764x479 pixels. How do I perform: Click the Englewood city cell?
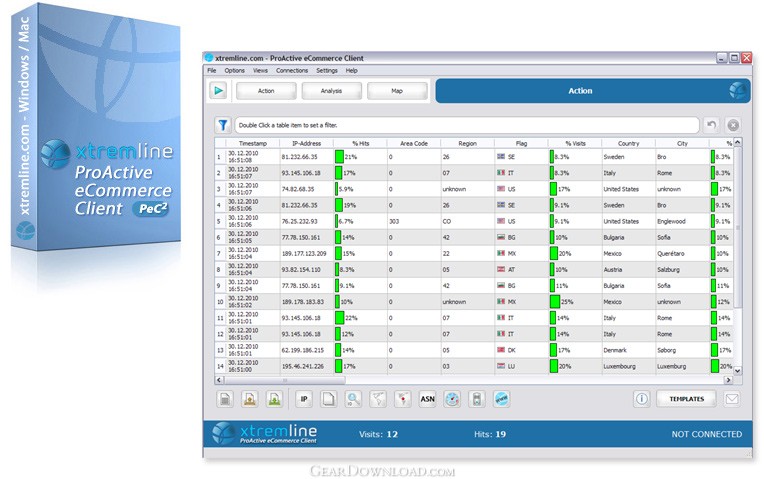(682, 221)
